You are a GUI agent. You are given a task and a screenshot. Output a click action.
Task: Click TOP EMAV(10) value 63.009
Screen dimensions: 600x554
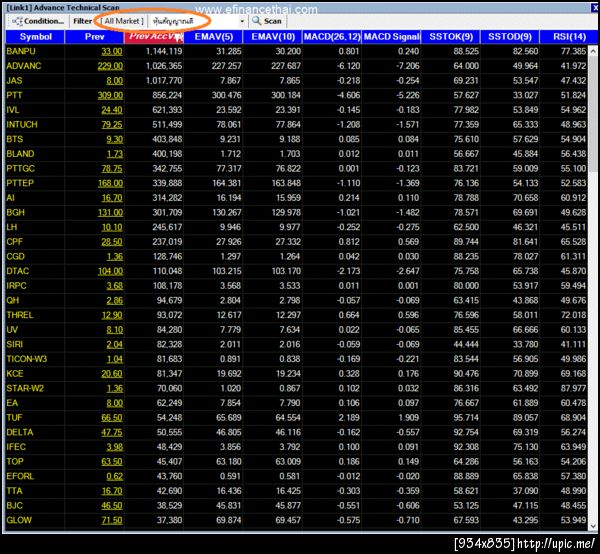(286, 461)
